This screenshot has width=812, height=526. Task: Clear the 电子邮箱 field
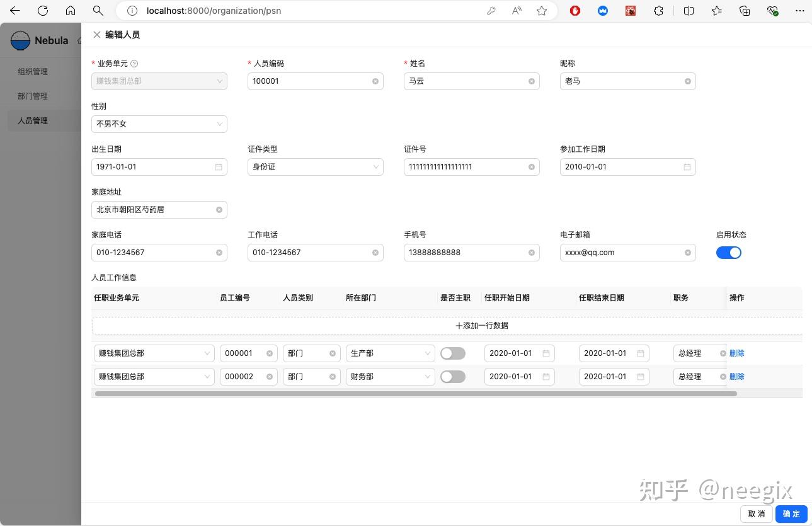[687, 252]
